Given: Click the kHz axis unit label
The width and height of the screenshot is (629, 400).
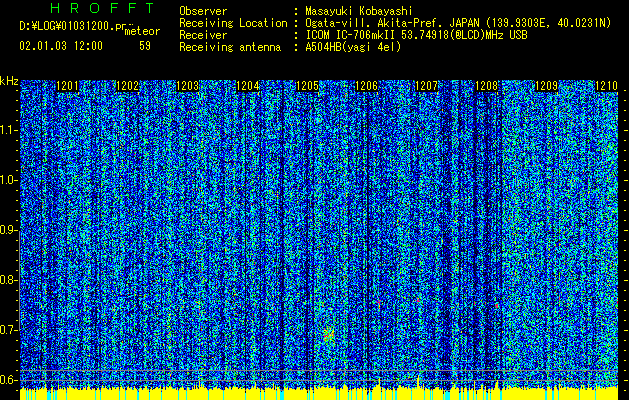Looking at the screenshot, I should coord(9,81).
